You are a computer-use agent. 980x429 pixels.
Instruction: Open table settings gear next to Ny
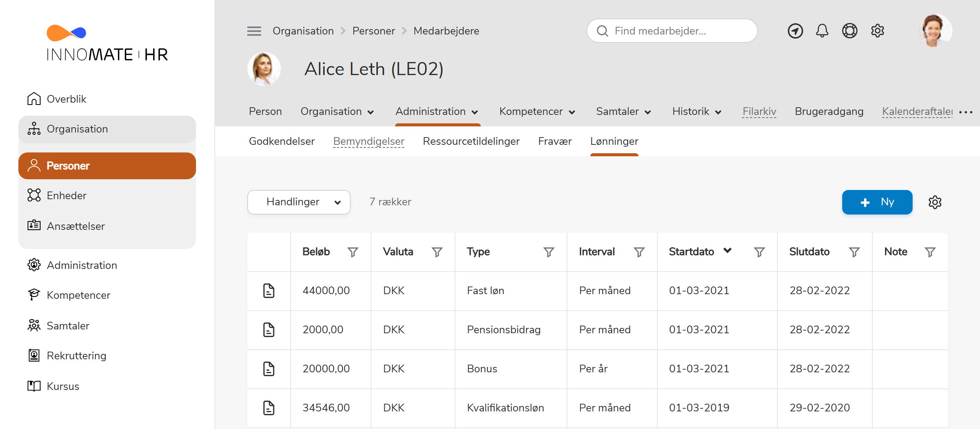pos(935,202)
